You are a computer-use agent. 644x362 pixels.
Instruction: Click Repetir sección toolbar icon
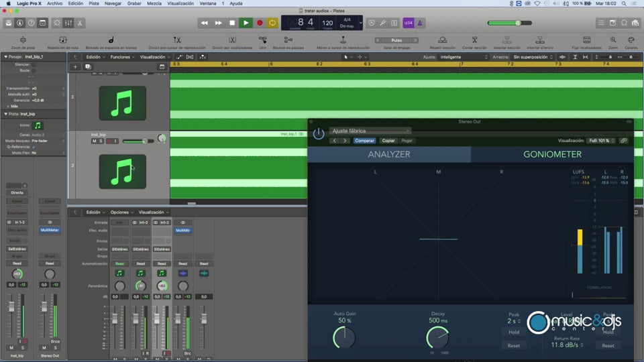click(442, 40)
